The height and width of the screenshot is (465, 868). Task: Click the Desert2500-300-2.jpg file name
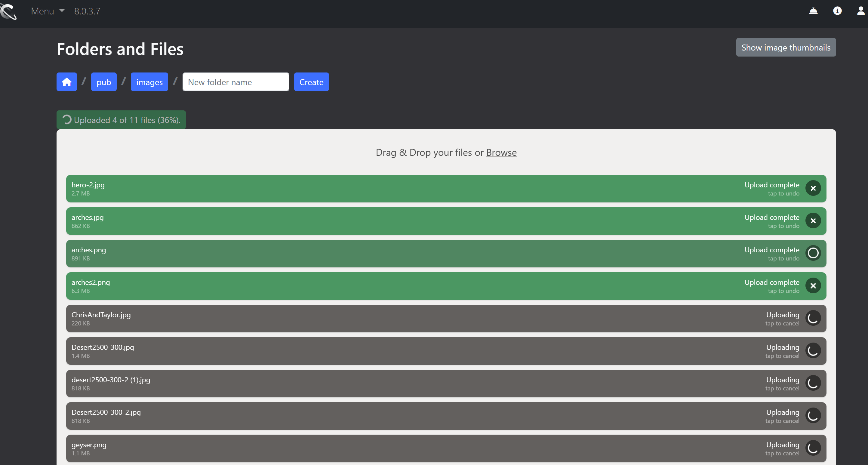tap(106, 412)
